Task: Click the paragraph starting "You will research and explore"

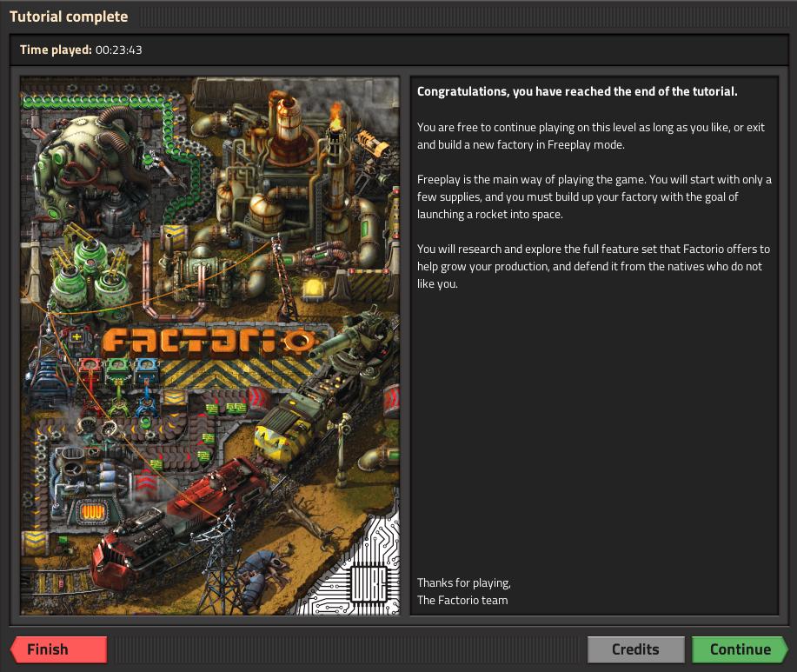Action: 593,266
